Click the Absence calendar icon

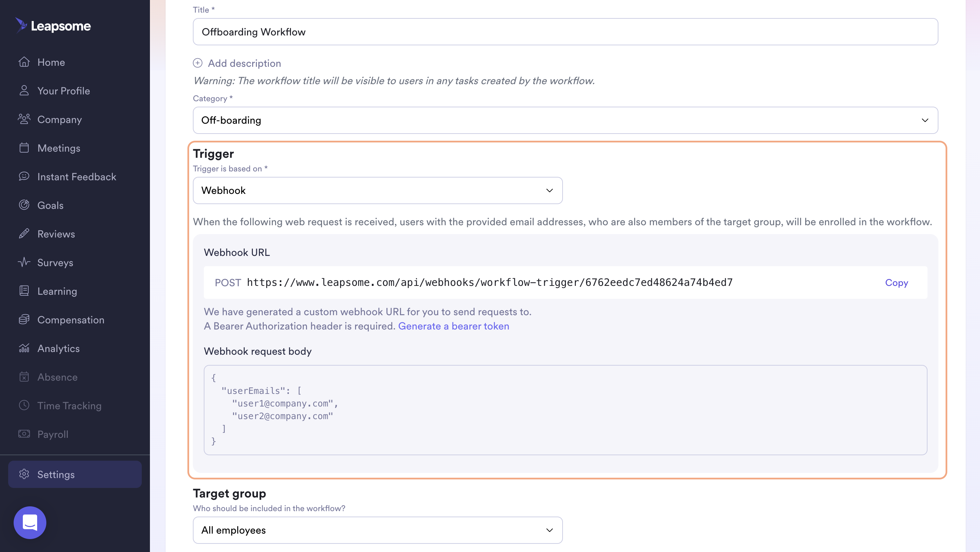click(x=24, y=377)
